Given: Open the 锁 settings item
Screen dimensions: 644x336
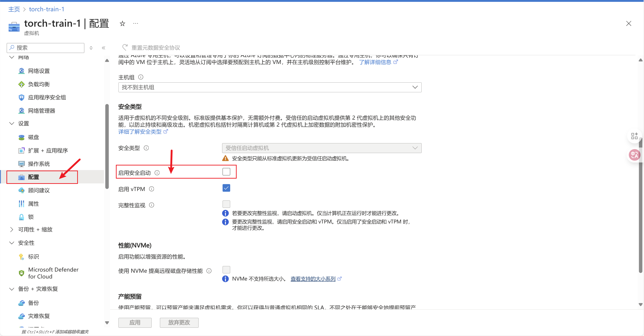Looking at the screenshot, I should click(31, 217).
